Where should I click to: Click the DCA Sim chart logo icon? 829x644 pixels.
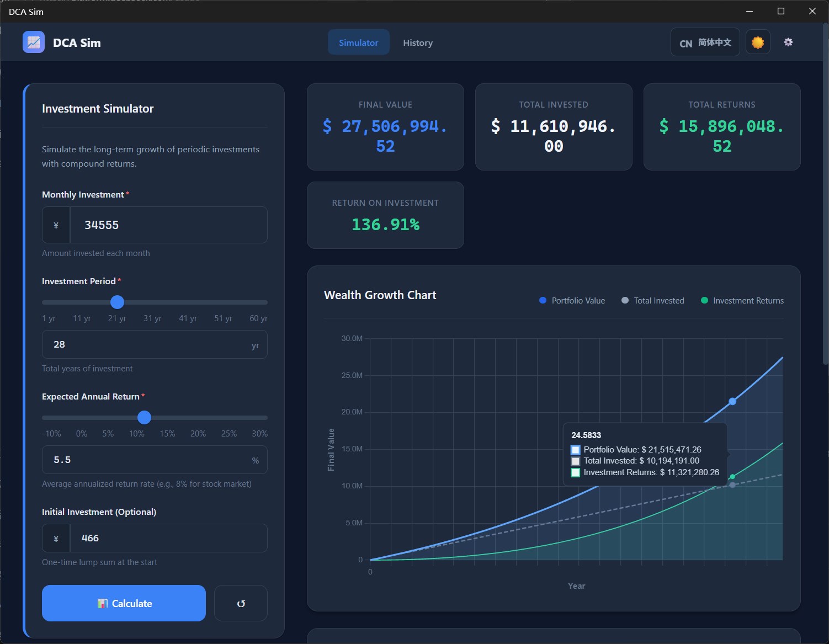tap(34, 42)
